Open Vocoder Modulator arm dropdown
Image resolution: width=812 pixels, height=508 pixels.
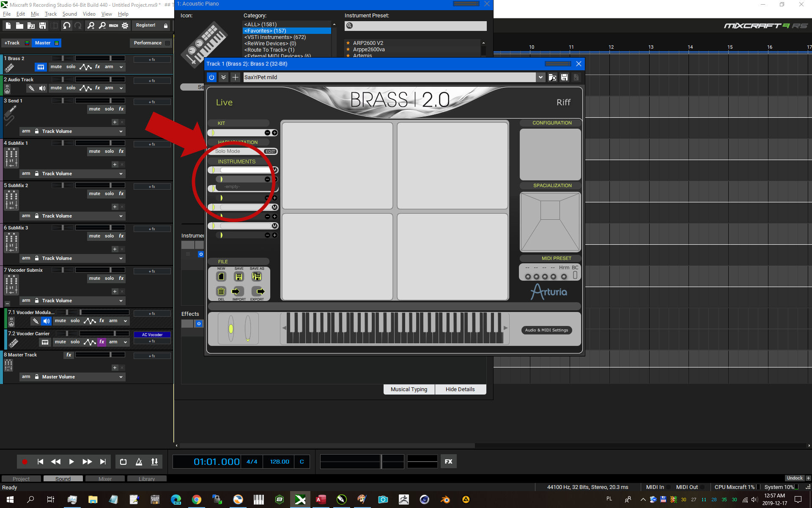point(125,321)
